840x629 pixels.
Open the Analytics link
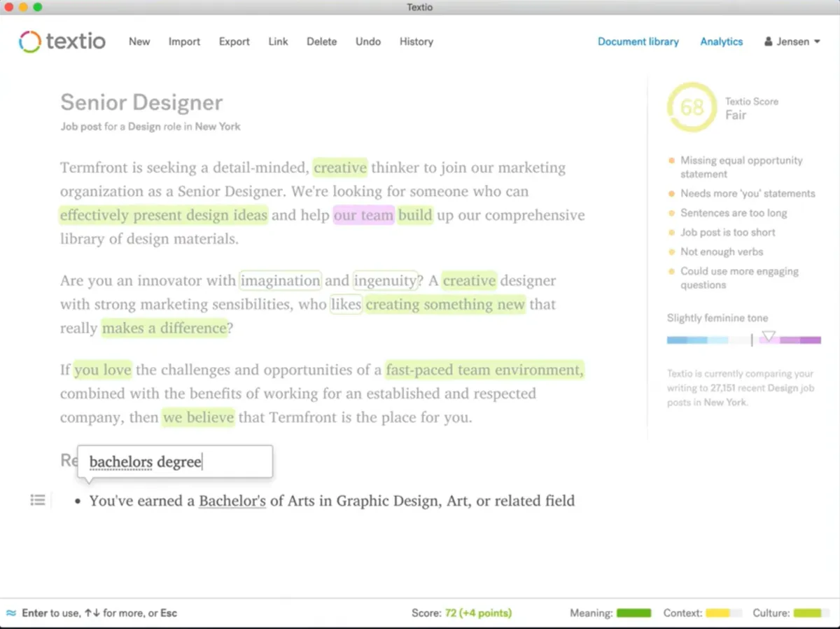tap(722, 41)
